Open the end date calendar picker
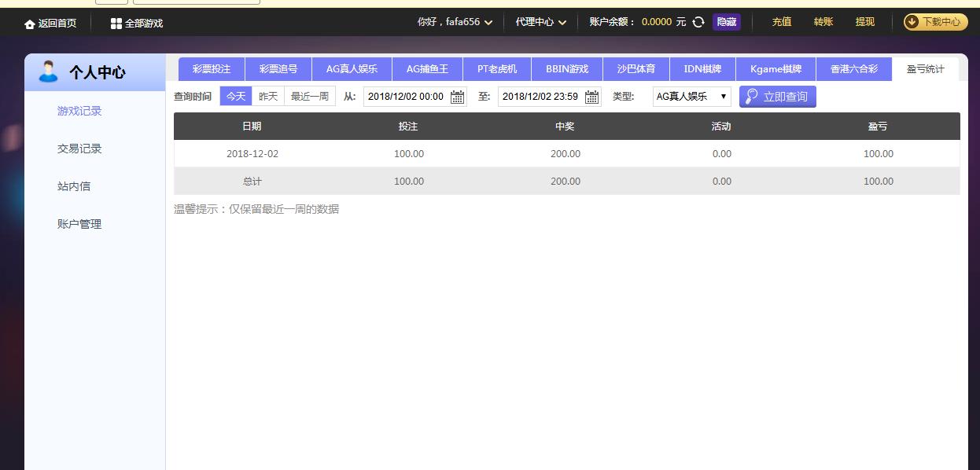980x470 pixels. [x=591, y=97]
